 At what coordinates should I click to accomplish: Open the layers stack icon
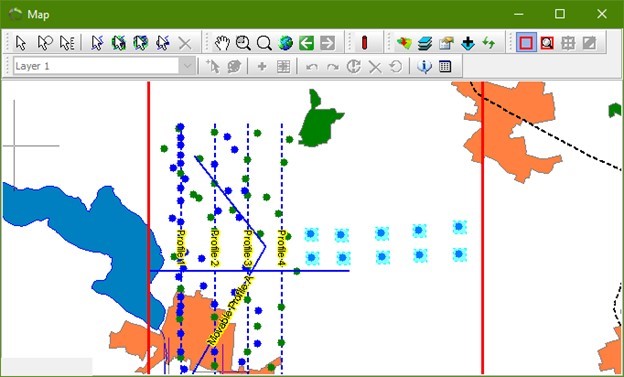click(x=425, y=43)
